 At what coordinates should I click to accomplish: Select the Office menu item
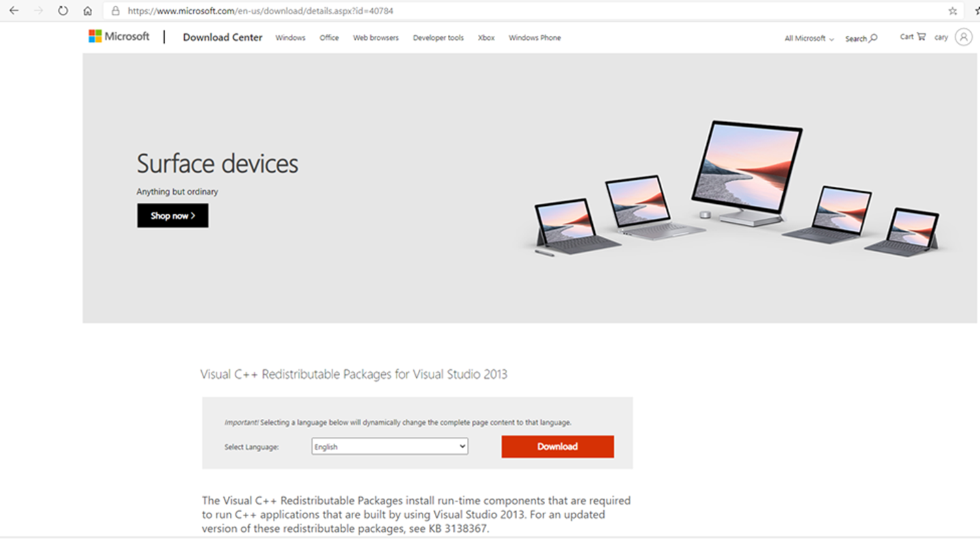click(x=329, y=38)
